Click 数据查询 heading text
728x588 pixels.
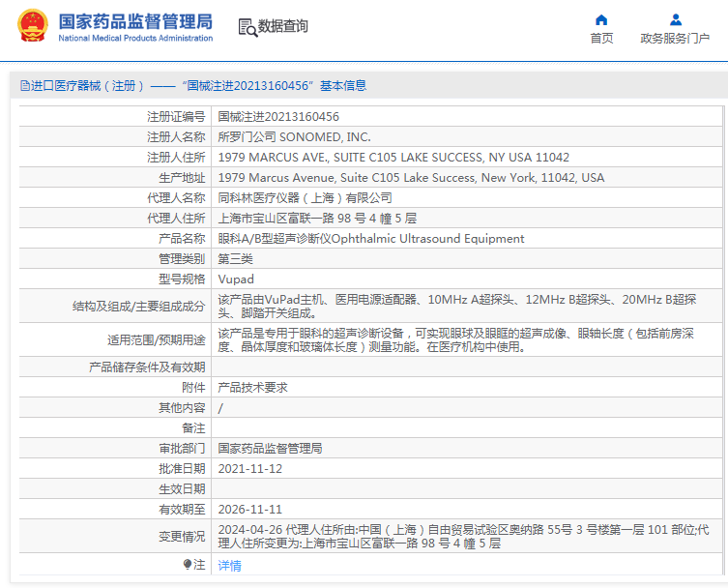(282, 26)
